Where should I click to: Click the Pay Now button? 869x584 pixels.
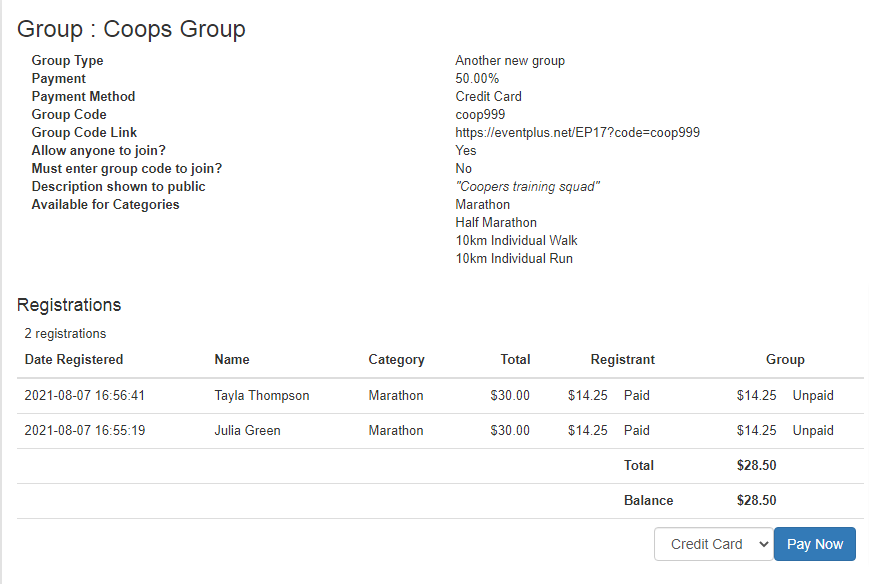[x=814, y=544]
